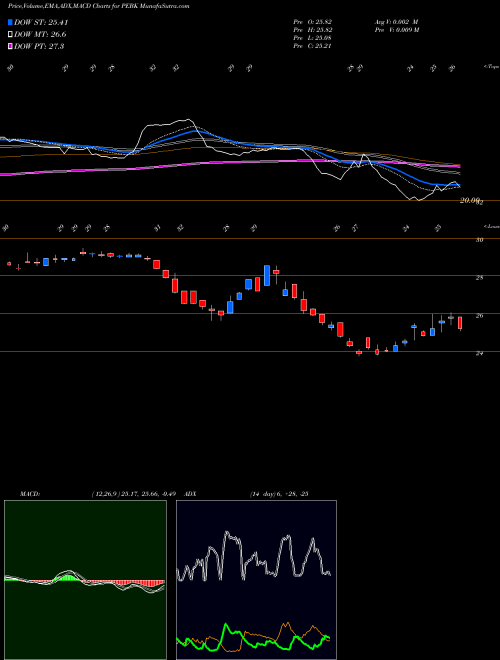Viewport: 500px width, 660px height.
Task: Select the DOW ST: 25.41 label
Action: (x=41, y=23)
